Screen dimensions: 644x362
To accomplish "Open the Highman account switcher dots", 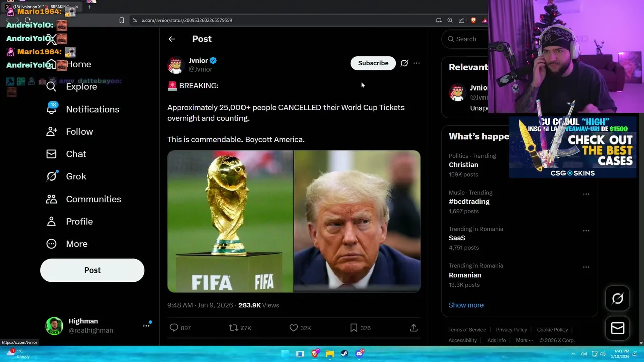I will pyautogui.click(x=146, y=326).
